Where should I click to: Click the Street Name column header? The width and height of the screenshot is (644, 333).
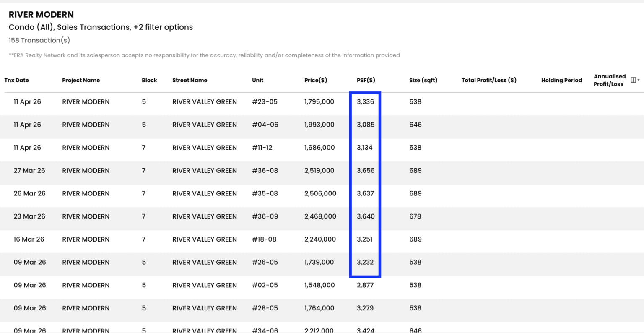190,80
